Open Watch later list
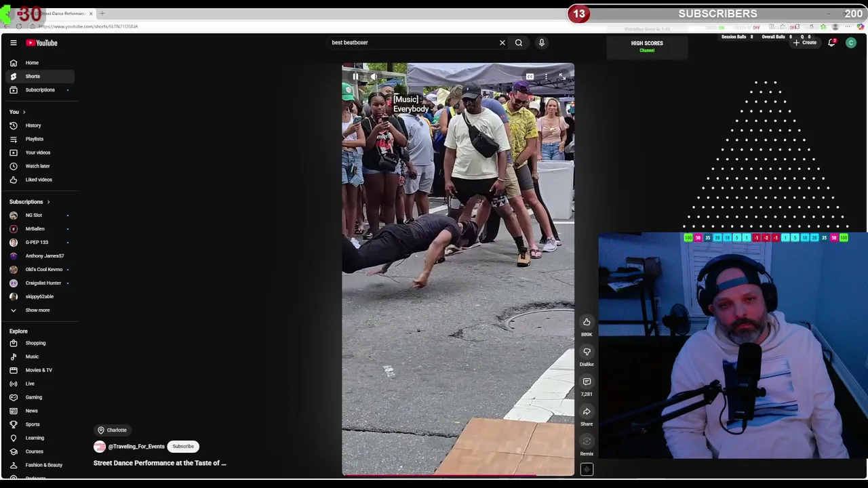The width and height of the screenshot is (868, 488). (x=39, y=166)
